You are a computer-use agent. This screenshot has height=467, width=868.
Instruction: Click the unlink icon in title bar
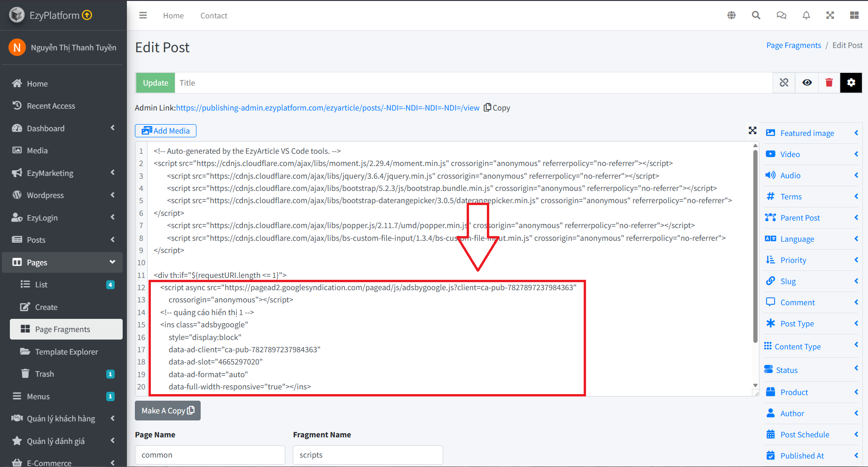tap(784, 83)
